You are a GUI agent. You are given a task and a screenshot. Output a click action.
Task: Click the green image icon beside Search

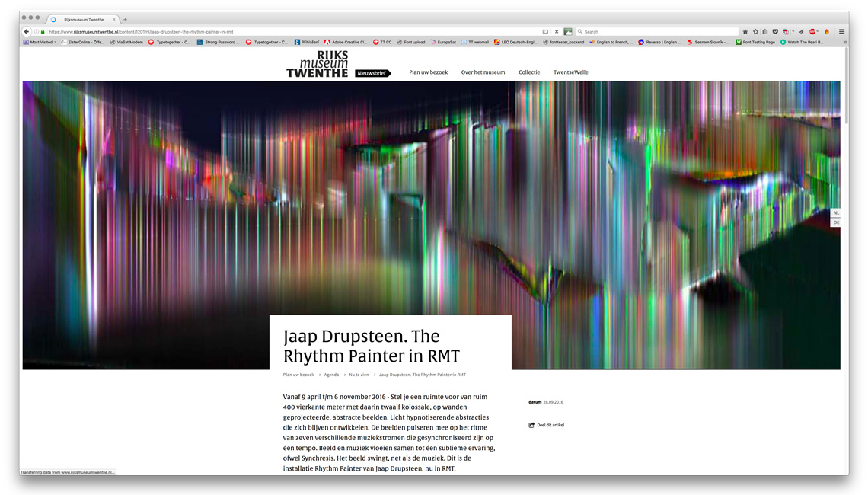pos(568,31)
